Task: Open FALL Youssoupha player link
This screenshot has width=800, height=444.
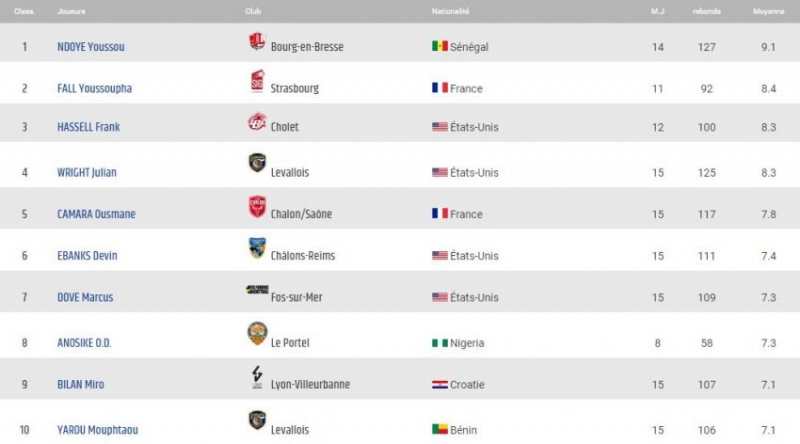Action: pyautogui.click(x=94, y=88)
